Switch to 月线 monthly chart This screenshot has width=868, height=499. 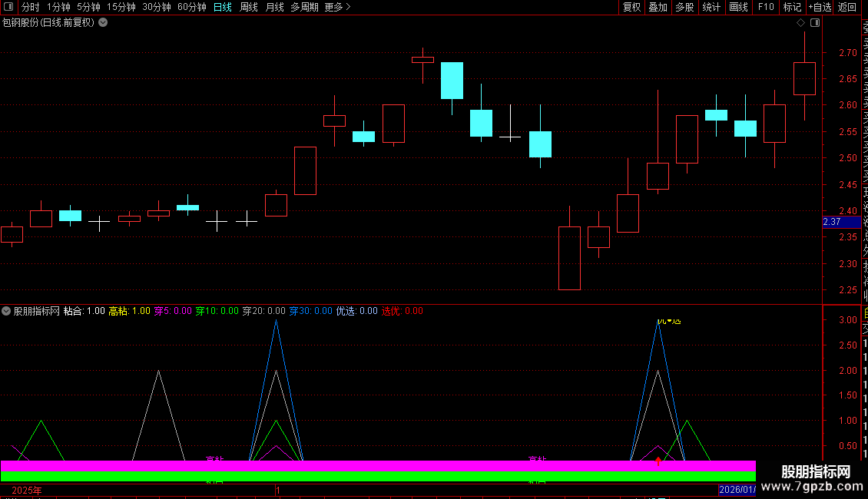coord(274,7)
